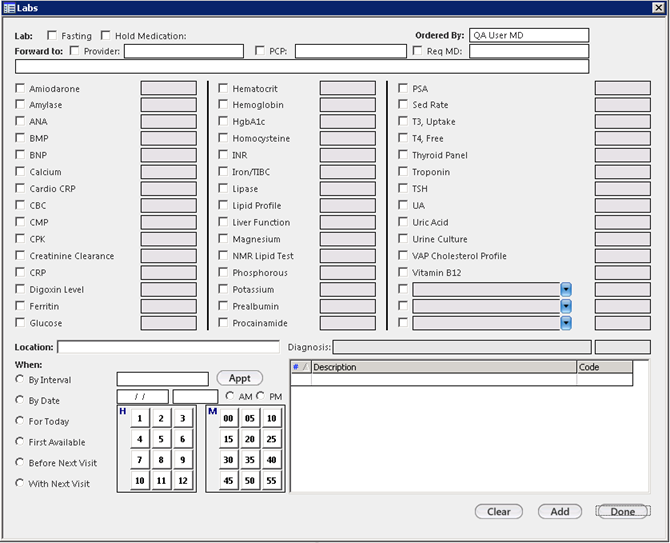Click the Labs window title bar icon

(x=9, y=8)
